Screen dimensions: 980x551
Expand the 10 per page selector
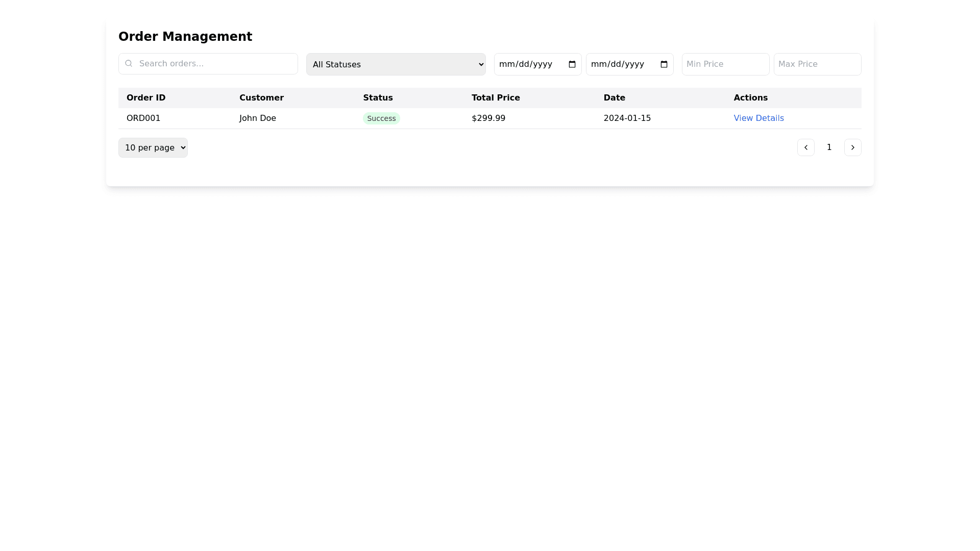(153, 147)
